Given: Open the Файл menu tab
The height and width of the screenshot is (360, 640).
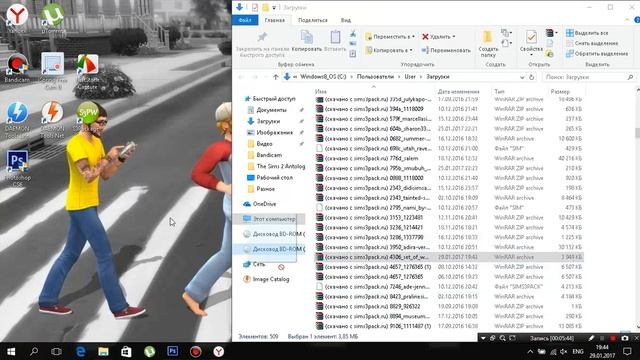Looking at the screenshot, I should tap(245, 20).
